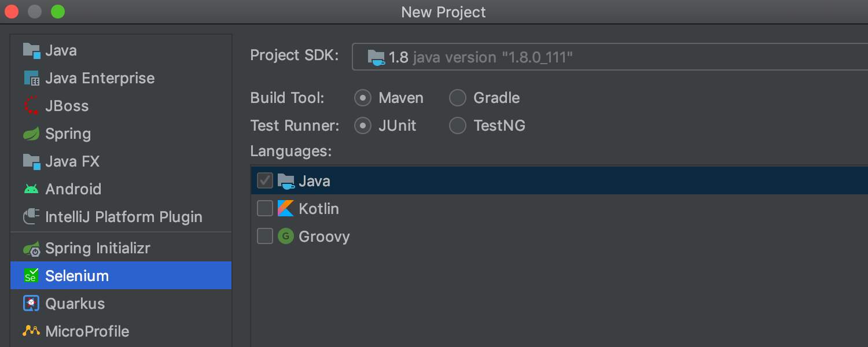Click the Android robot icon
868x347 pixels.
point(31,189)
